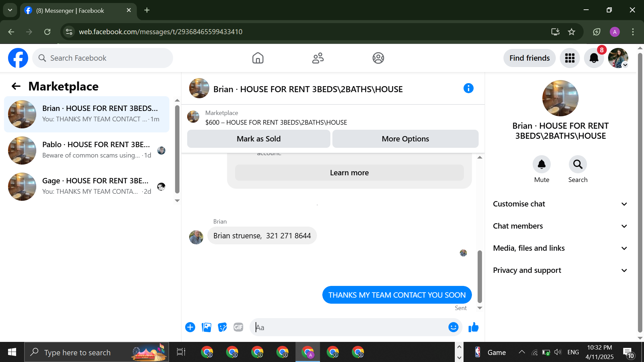Image resolution: width=644 pixels, height=362 pixels.
Task: Show hidden system tray icons
Action: pos(522,352)
